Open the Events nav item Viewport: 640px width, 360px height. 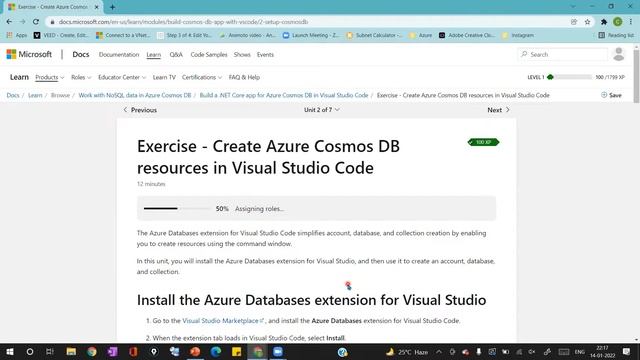[265, 55]
